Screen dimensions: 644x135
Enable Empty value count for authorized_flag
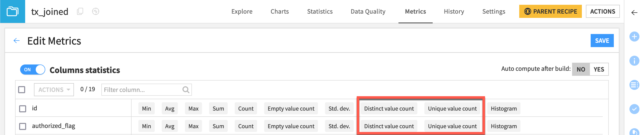(291, 126)
